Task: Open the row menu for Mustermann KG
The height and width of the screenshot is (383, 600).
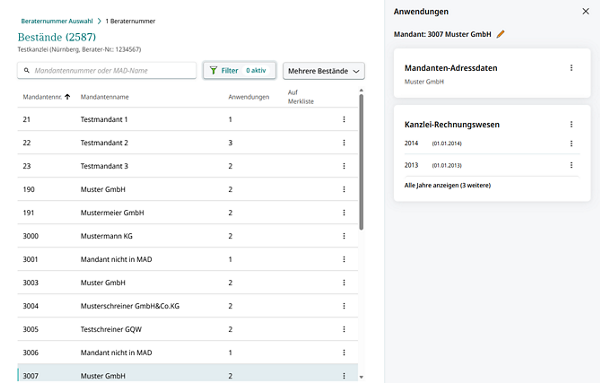Action: [344, 236]
